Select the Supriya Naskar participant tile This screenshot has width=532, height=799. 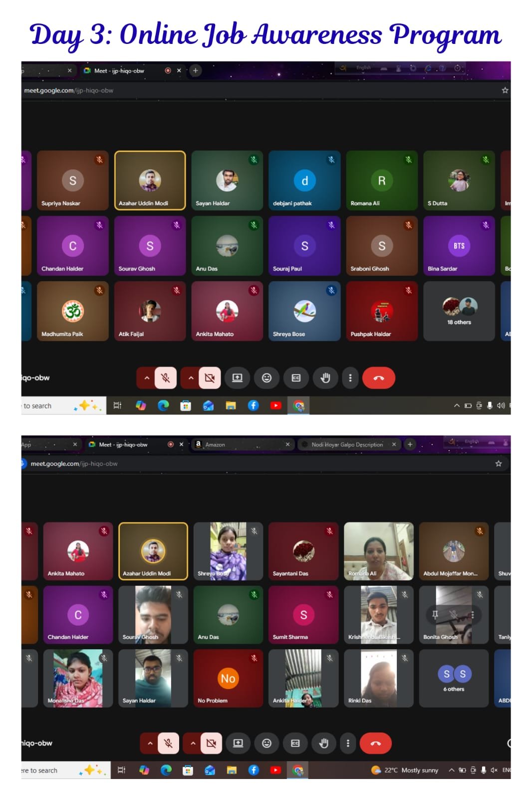(72, 181)
